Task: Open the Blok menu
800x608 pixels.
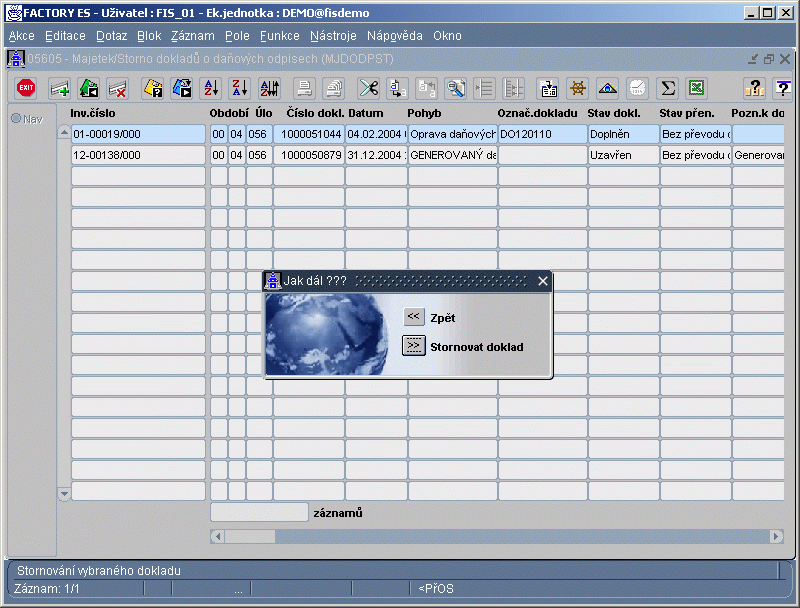Action: [x=149, y=36]
